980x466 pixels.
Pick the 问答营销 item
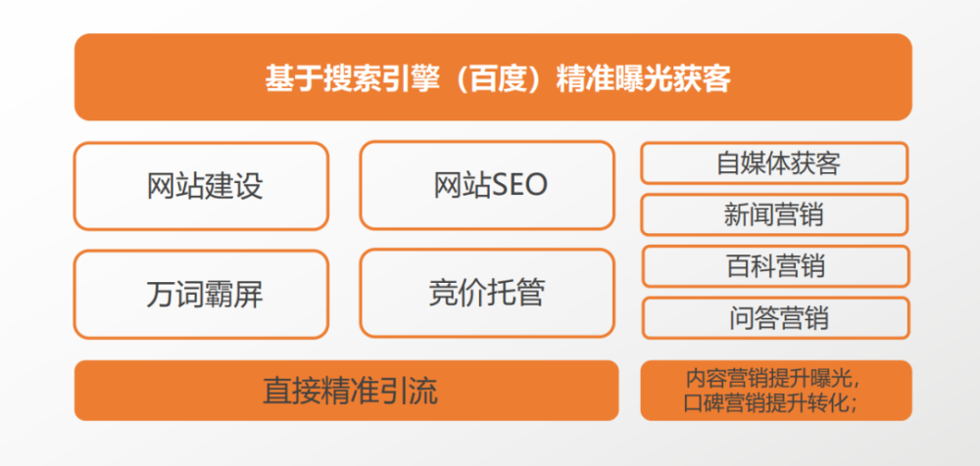pos(775,318)
